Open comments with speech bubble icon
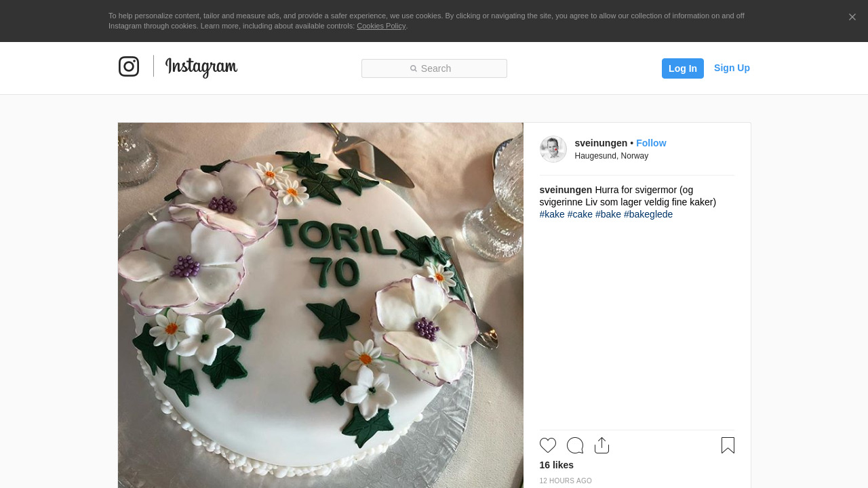The height and width of the screenshot is (488, 868). (575, 445)
